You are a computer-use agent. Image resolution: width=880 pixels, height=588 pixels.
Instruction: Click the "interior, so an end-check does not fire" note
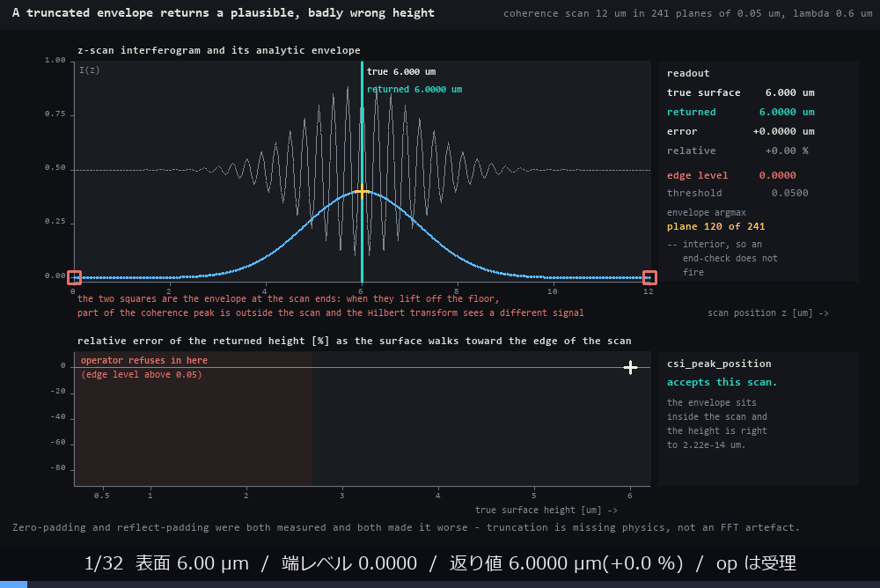[722, 258]
